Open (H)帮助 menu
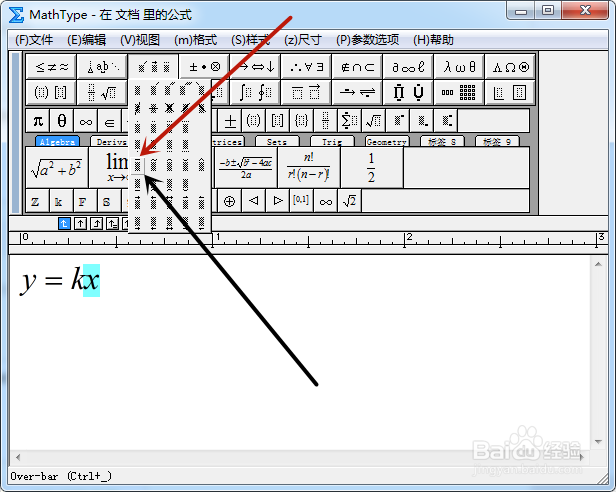This screenshot has width=616, height=492. click(433, 40)
